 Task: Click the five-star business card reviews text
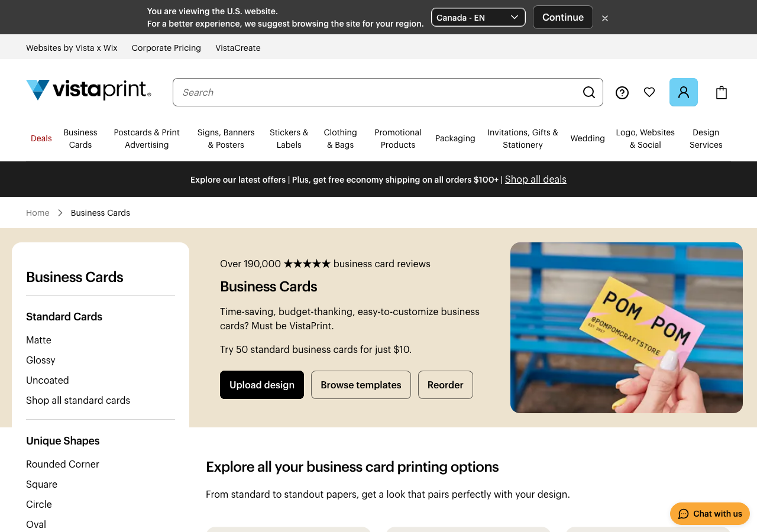(325, 264)
